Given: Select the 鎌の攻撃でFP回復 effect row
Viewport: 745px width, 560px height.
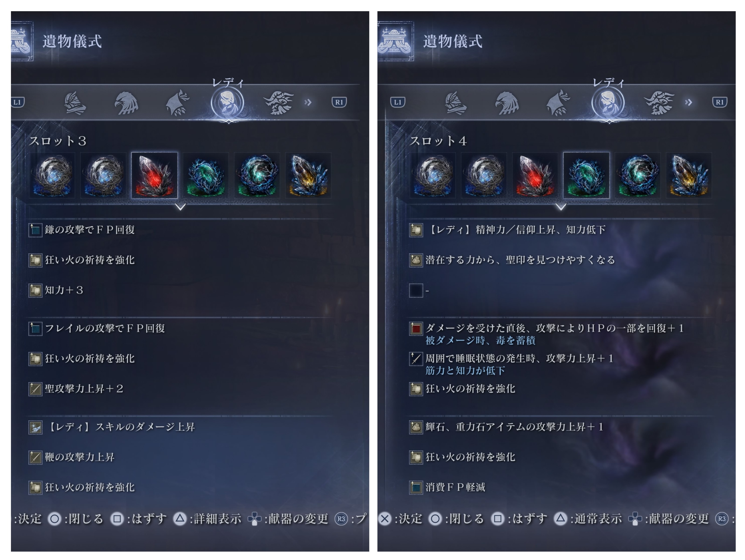Looking at the screenshot, I should tap(182, 230).
